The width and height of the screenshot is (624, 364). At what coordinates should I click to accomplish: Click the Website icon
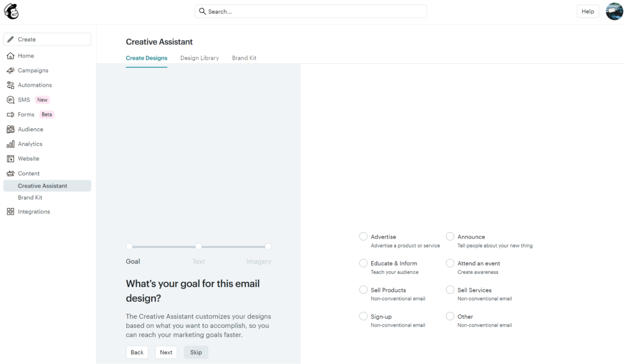(x=11, y=158)
